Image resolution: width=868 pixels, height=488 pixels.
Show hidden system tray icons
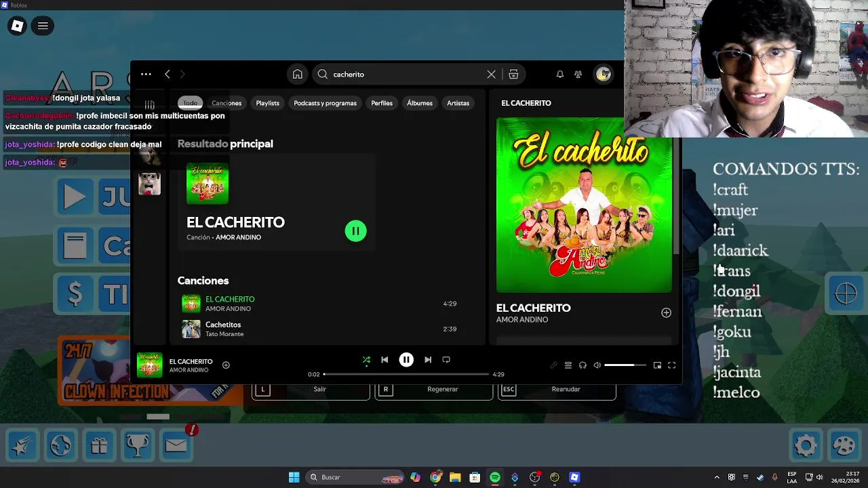717,477
